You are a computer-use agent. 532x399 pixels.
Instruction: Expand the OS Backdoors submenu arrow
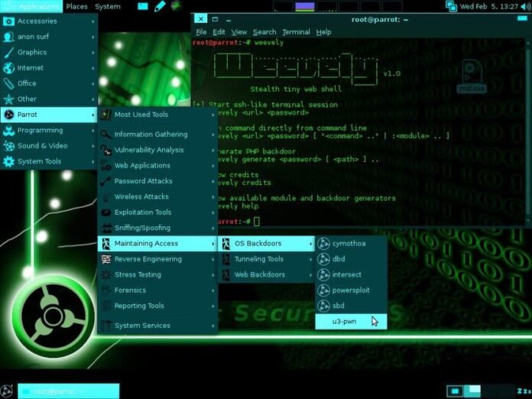(x=310, y=244)
